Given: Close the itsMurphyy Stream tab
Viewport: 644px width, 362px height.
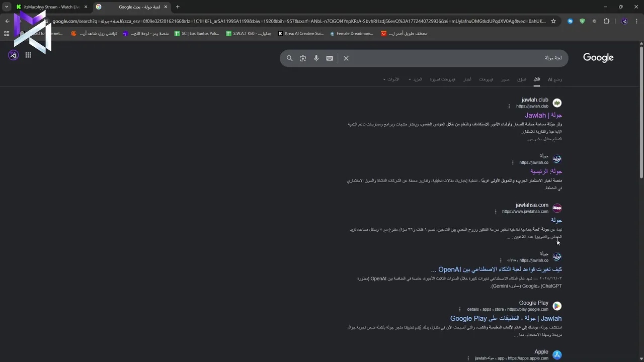Looking at the screenshot, I should [x=86, y=7].
